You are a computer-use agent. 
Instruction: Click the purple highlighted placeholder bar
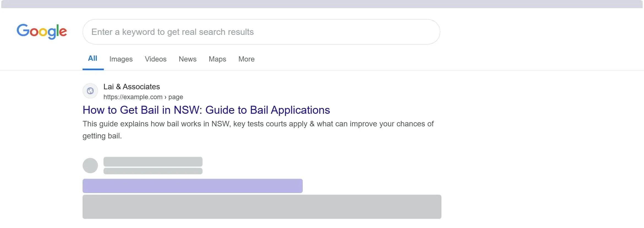tap(192, 186)
